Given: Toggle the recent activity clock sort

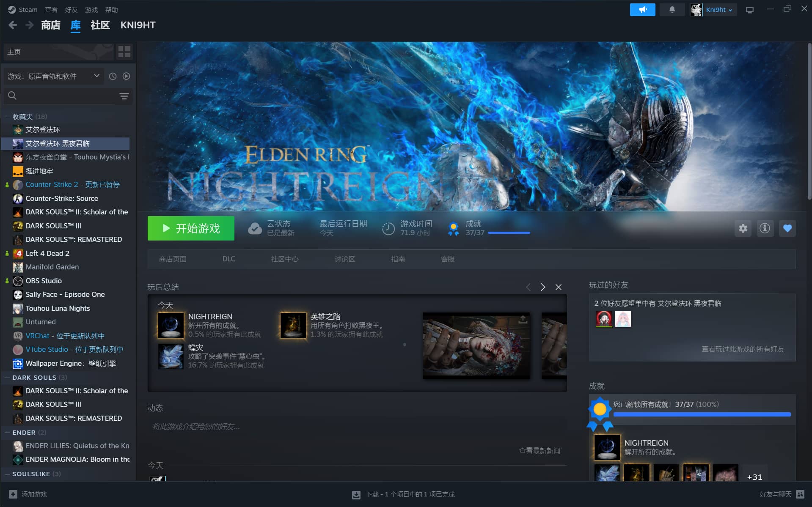Looking at the screenshot, I should 113,77.
